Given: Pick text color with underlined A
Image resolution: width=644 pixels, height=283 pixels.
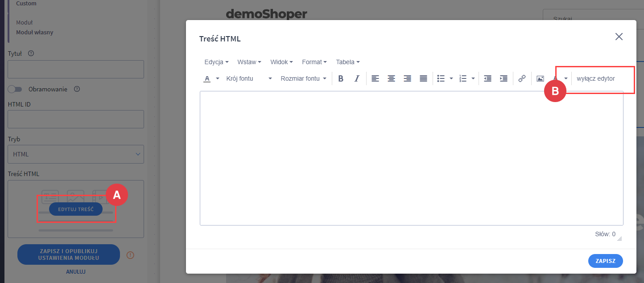Looking at the screenshot, I should [x=207, y=78].
